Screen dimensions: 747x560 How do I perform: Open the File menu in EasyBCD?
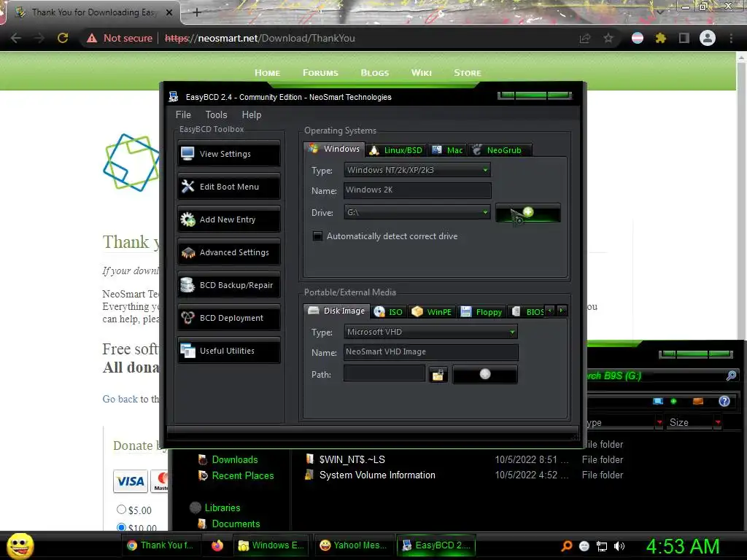[183, 114]
